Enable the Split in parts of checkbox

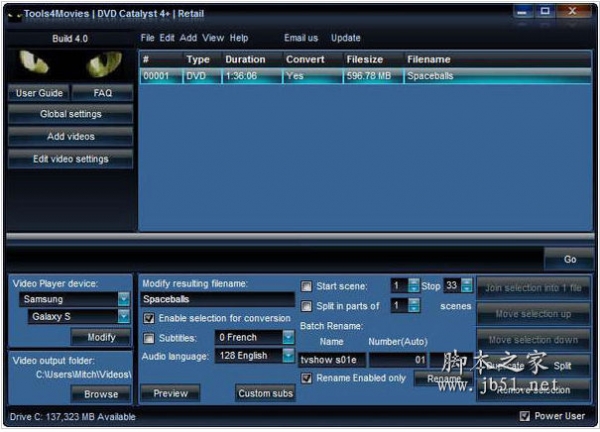coord(307,306)
